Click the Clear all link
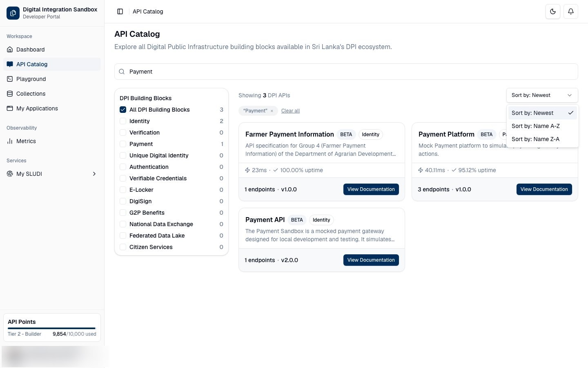The height and width of the screenshot is (368, 588). click(x=290, y=111)
